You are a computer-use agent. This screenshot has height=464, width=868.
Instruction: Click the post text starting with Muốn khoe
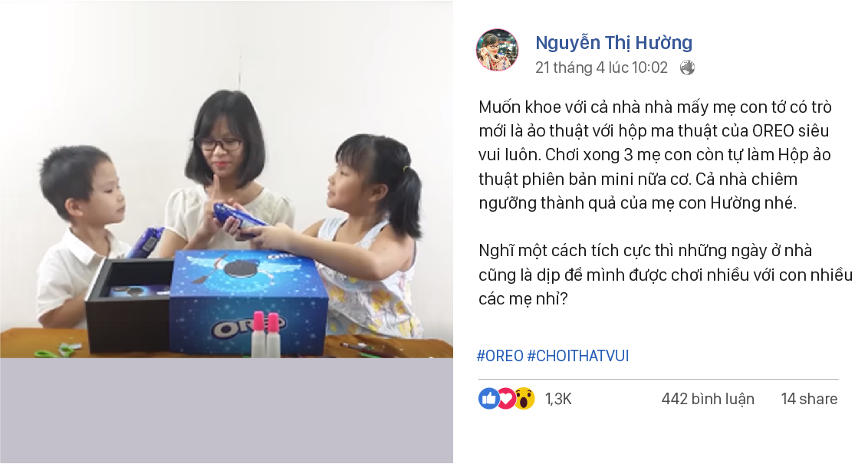[x=655, y=155]
